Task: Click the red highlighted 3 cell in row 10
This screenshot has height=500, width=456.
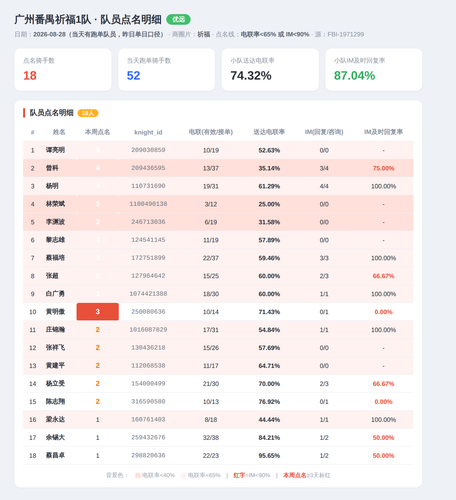Action: [x=98, y=312]
